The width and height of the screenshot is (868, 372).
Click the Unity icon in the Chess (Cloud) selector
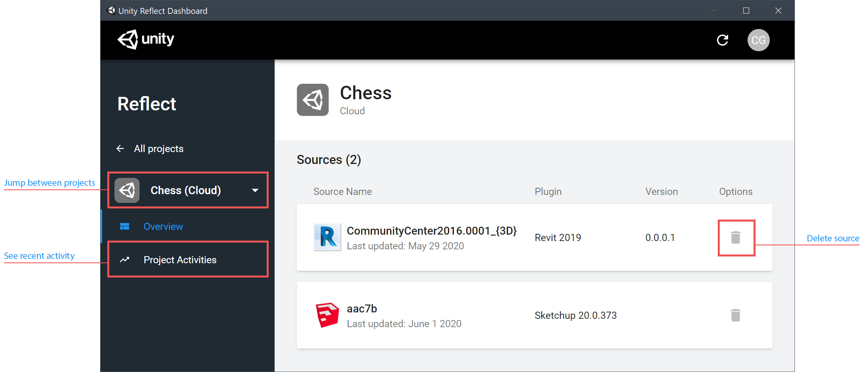pos(127,190)
